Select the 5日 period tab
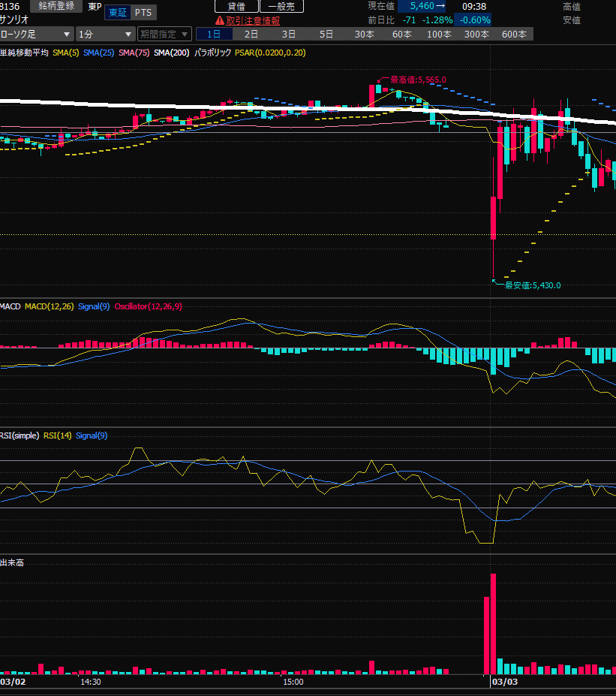Viewport: 616px width, 696px height. click(326, 35)
